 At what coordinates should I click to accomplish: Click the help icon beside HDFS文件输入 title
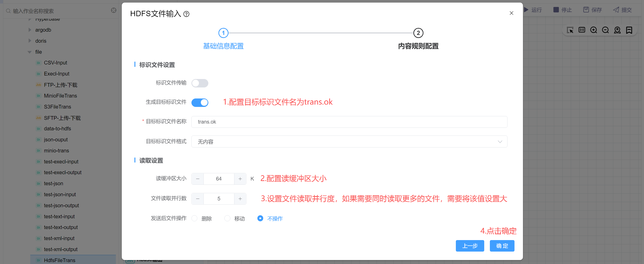point(186,14)
